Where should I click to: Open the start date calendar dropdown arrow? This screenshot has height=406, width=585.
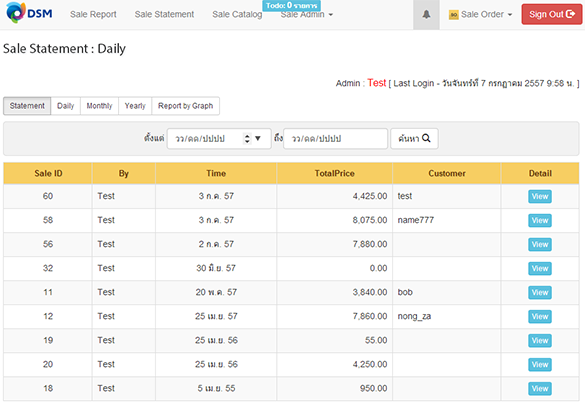point(257,138)
